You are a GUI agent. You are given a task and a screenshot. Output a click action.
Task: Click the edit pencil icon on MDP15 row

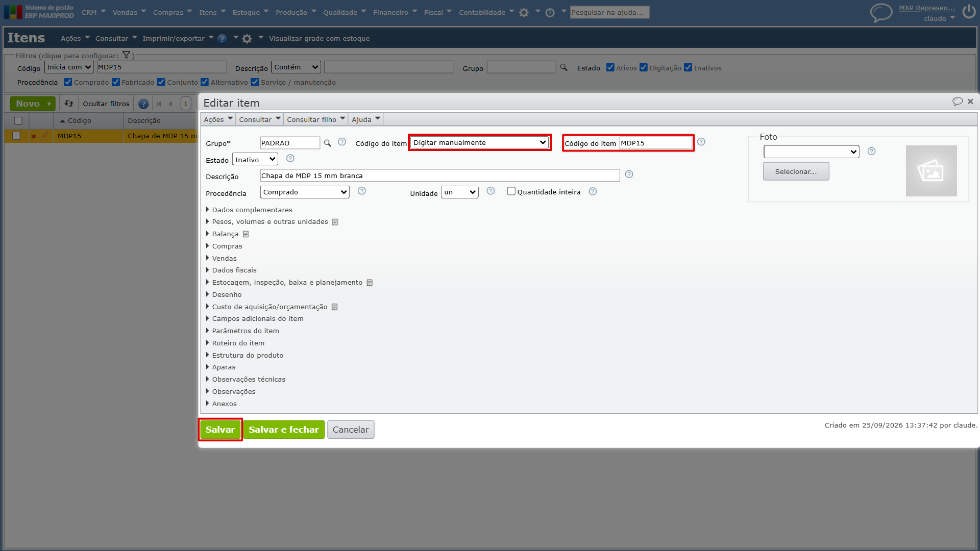pyautogui.click(x=45, y=136)
